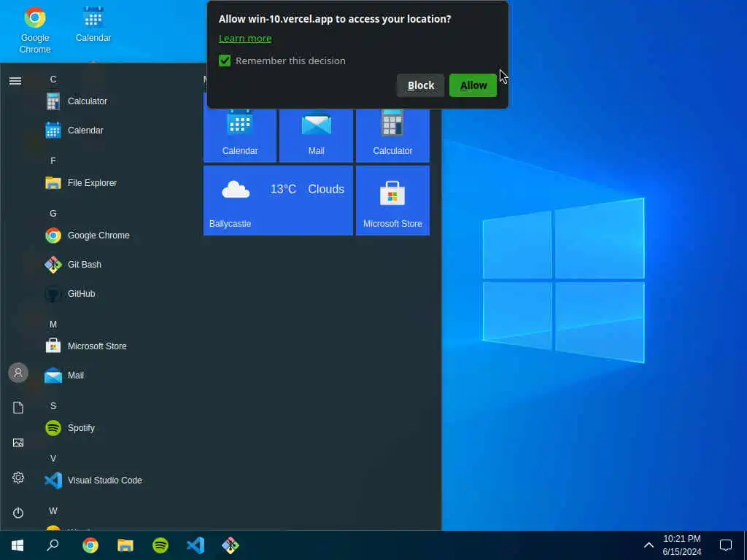Screen dimensions: 747x560
Task: Open Calendar desktop shortcut
Action: click(x=93, y=24)
